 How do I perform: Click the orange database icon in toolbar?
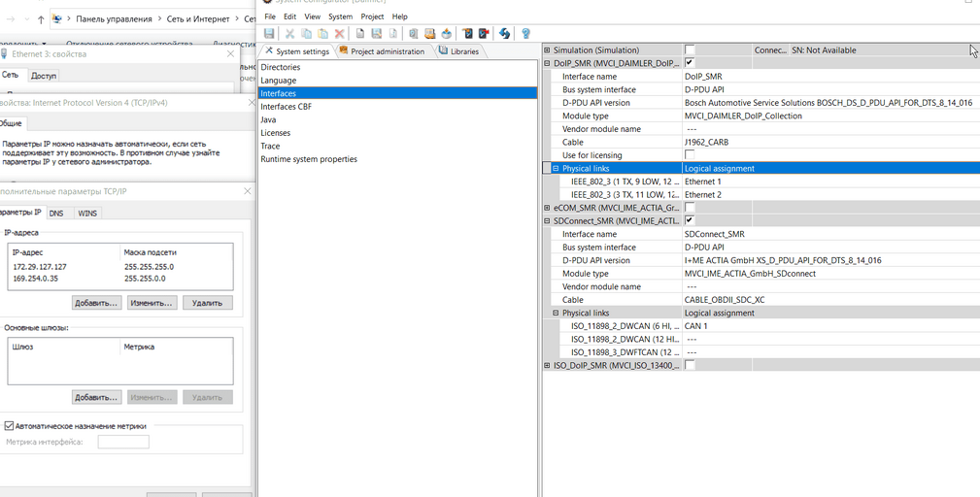429,34
